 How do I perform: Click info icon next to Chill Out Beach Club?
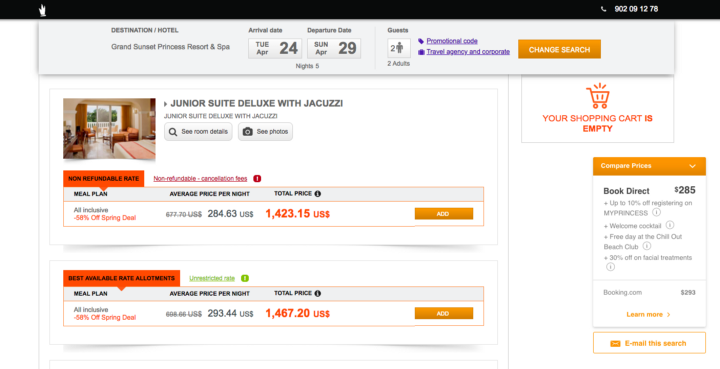[x=647, y=246]
